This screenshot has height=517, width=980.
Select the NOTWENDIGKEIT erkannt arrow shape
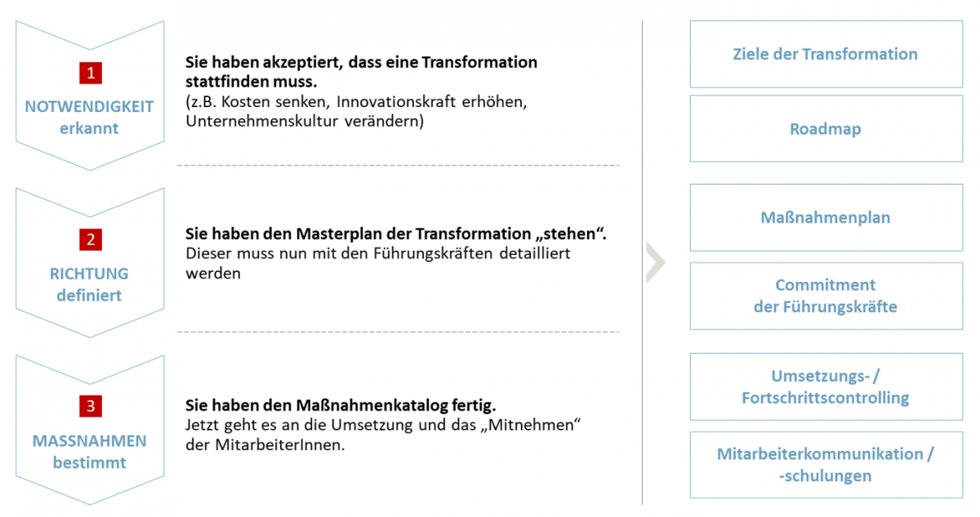coord(90,96)
